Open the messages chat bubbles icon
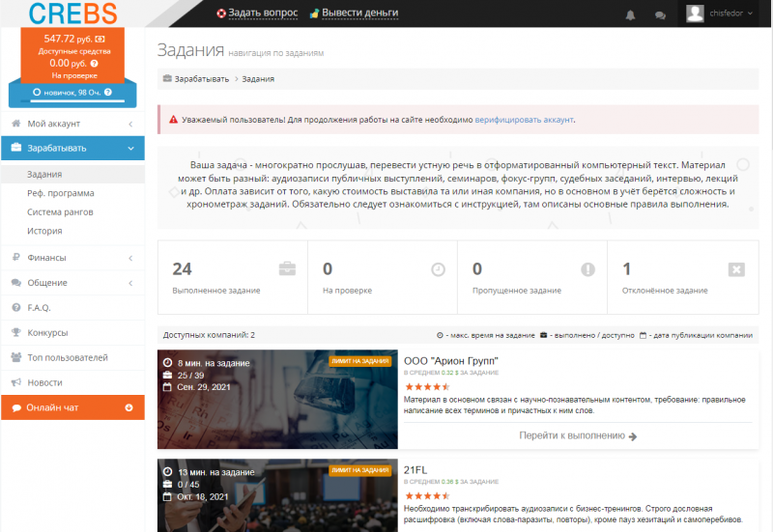 660,15
